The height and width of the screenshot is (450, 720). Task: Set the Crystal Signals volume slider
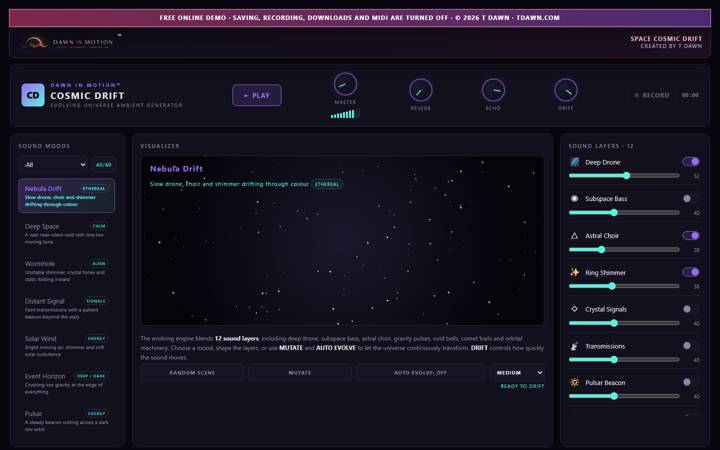pos(624,323)
